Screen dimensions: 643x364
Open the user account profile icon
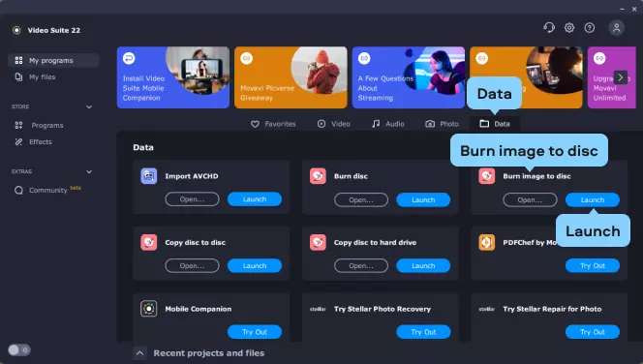click(x=616, y=28)
